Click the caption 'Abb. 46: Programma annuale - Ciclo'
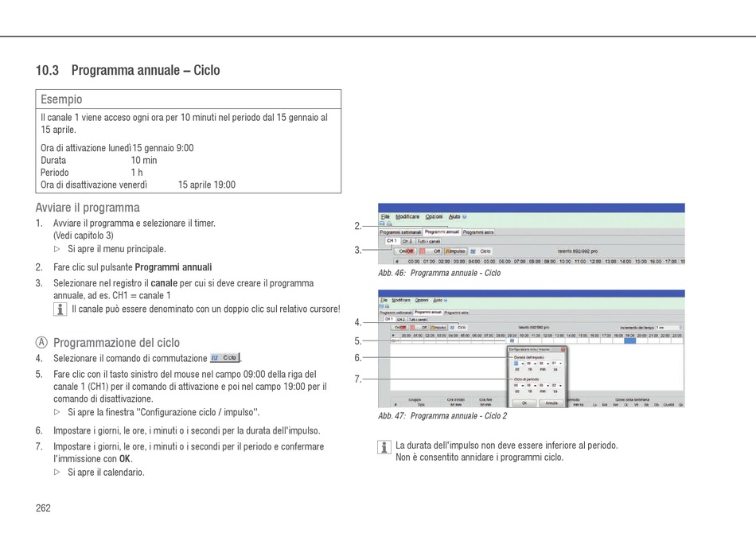The image size is (756, 533). coord(439,273)
